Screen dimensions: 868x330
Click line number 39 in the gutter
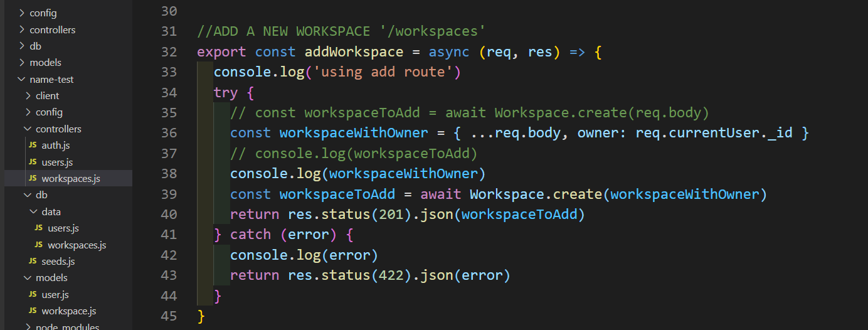(169, 194)
